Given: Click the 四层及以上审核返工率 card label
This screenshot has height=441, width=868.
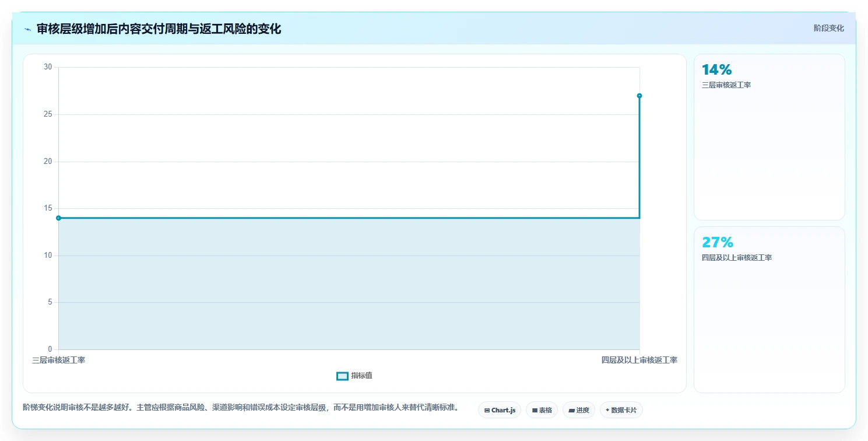Looking at the screenshot, I should click(x=737, y=258).
